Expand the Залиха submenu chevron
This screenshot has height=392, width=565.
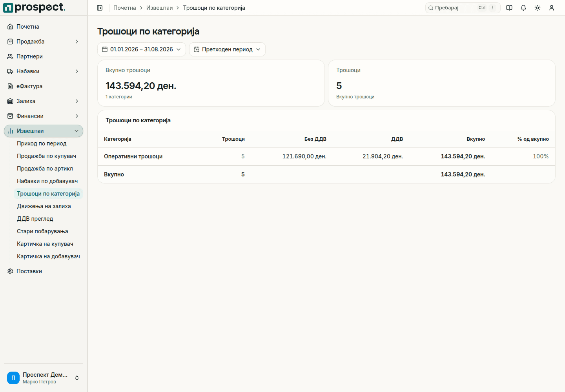[x=77, y=101]
